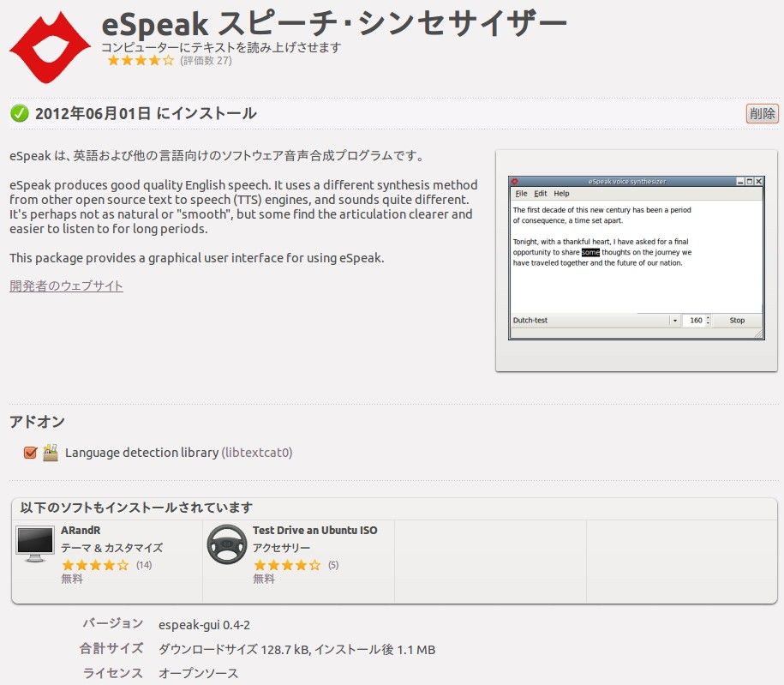The height and width of the screenshot is (685, 784).
Task: Click the (libtextcat0) package name text
Action: coord(257,453)
